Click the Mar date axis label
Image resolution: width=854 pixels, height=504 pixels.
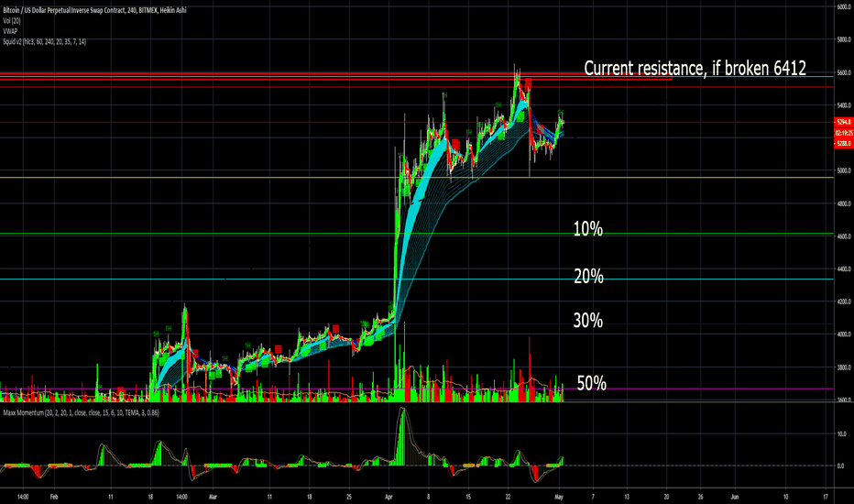[213, 497]
